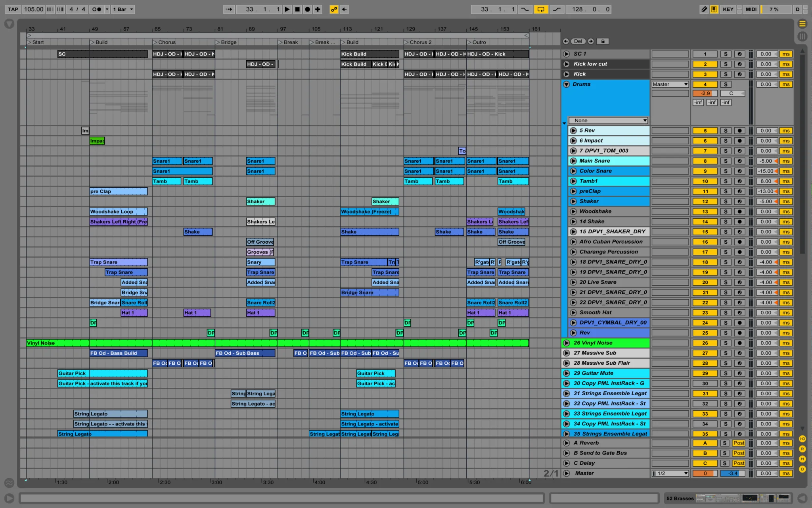Click the TAP tempo button
Screen dimensions: 812x508
pyautogui.click(x=13, y=9)
